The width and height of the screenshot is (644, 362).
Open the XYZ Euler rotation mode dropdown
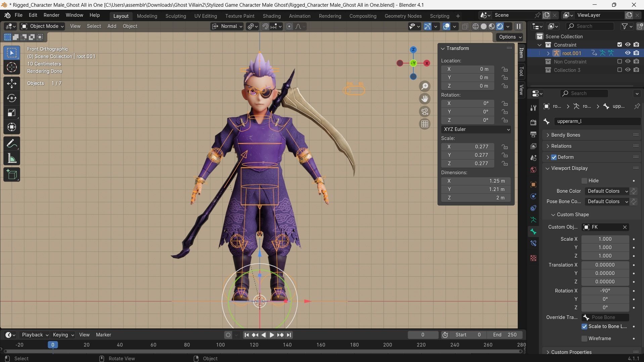point(476,129)
